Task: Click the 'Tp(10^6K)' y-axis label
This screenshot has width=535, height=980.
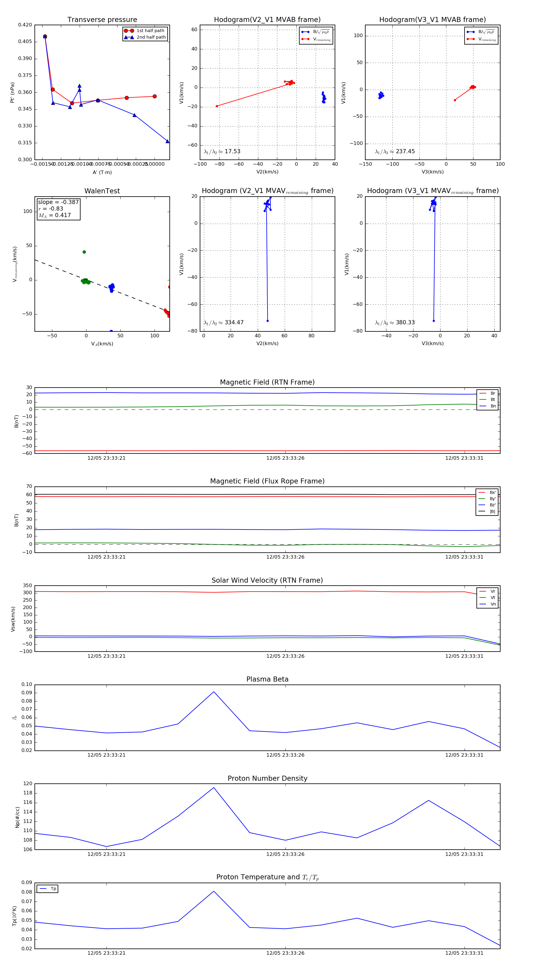Action: pyautogui.click(x=15, y=916)
